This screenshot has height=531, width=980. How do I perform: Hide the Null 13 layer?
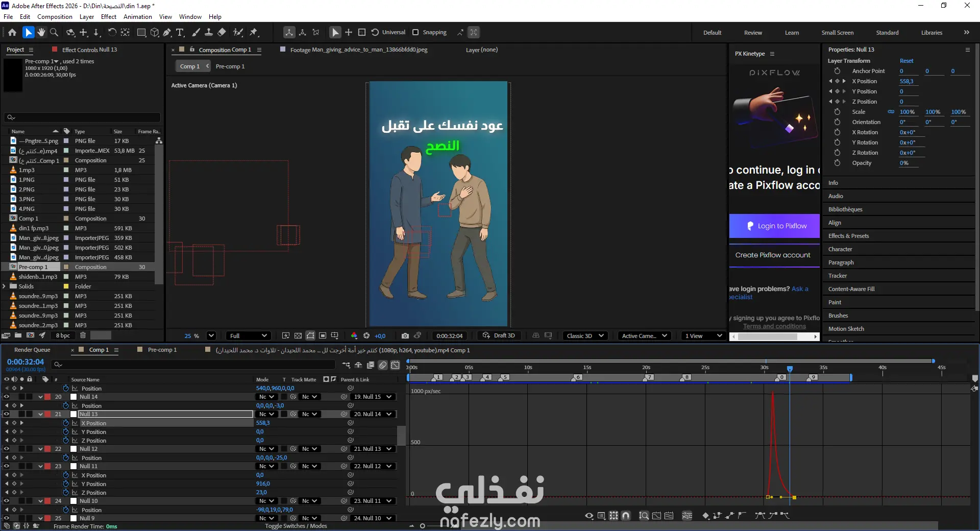[x=7, y=414]
